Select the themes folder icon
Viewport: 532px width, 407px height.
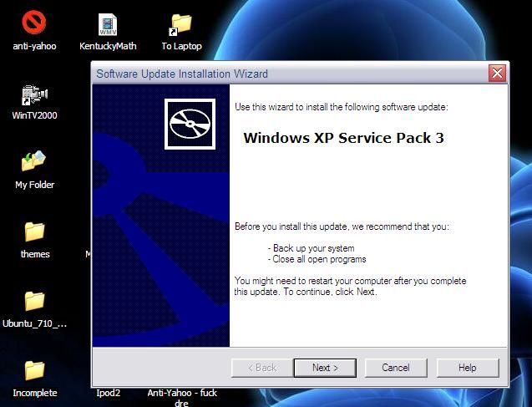(x=34, y=231)
